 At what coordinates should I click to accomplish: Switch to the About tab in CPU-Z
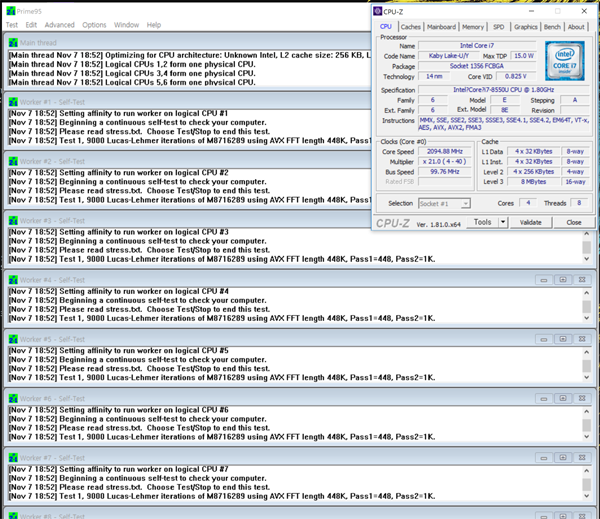pyautogui.click(x=576, y=27)
